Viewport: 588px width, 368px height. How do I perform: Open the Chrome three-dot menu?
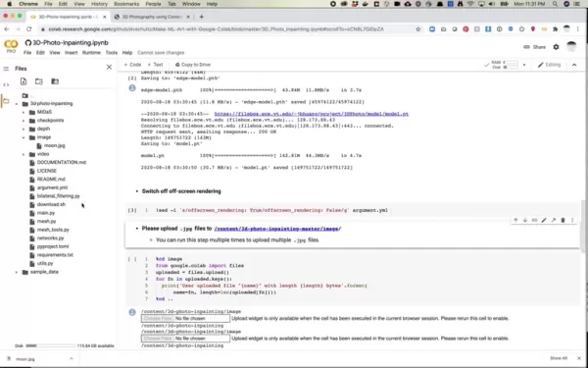[579, 28]
